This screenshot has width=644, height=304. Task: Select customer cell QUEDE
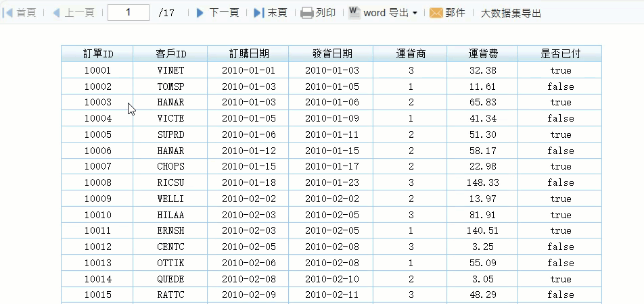(170, 280)
